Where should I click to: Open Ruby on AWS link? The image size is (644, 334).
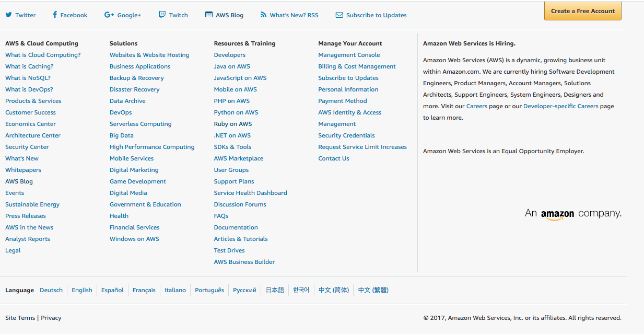click(x=233, y=124)
